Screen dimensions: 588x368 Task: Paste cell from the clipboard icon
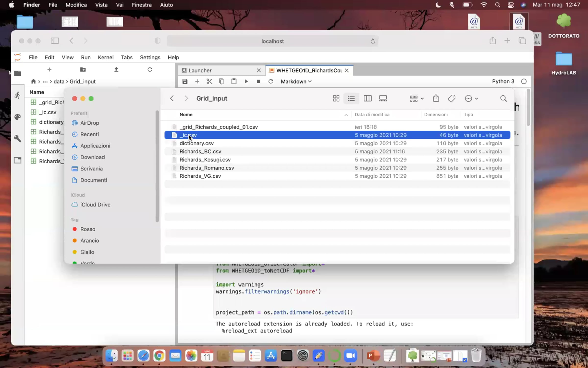tap(234, 81)
